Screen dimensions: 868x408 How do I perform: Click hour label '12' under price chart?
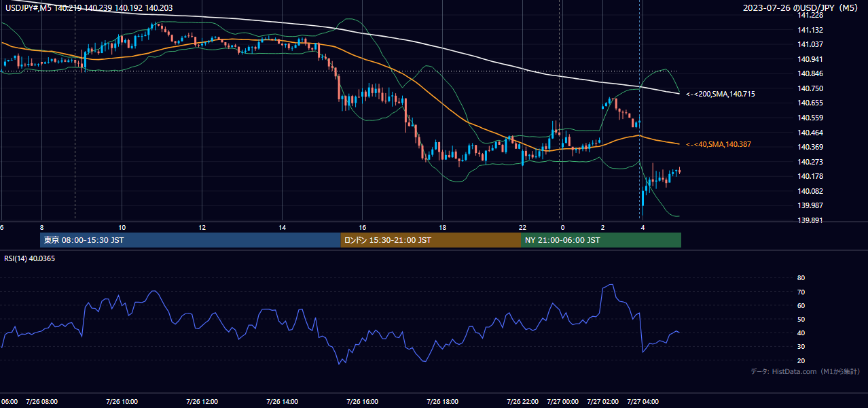tap(202, 227)
